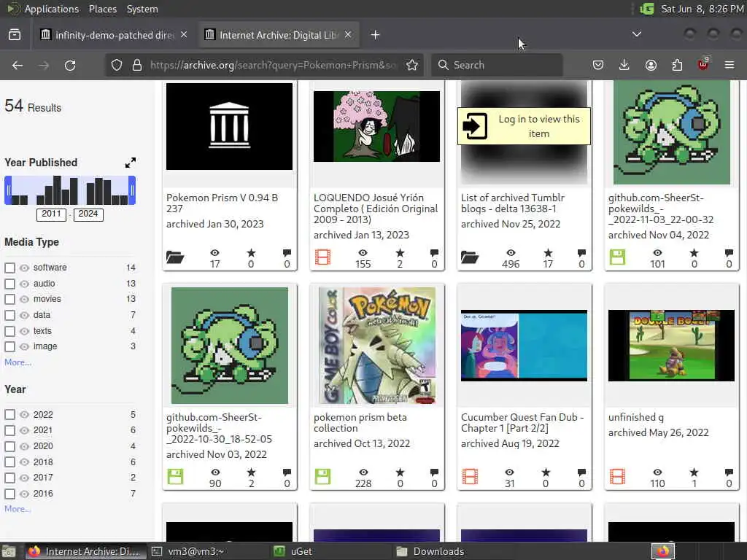Click the uGet tray icon in top panel

point(647,9)
